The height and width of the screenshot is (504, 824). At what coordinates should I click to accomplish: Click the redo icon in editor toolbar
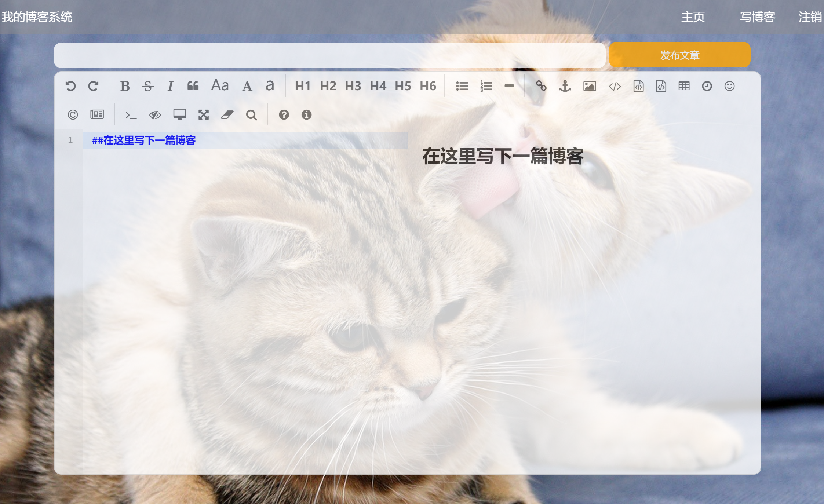click(x=93, y=86)
